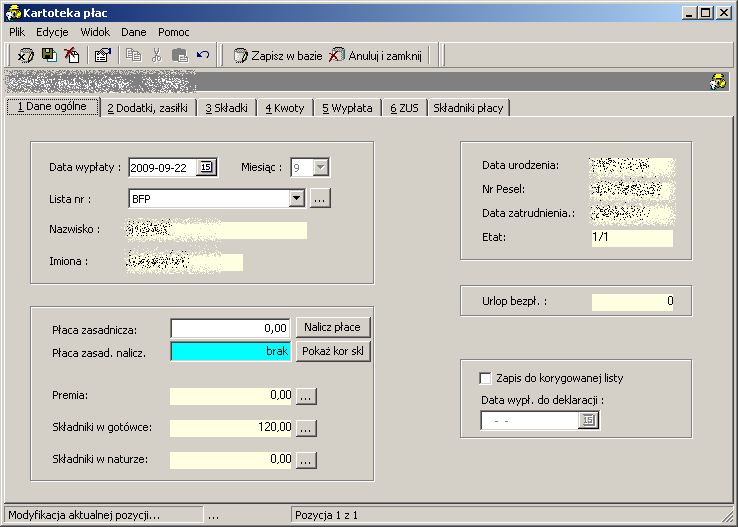Open the Plik menu

[17, 32]
